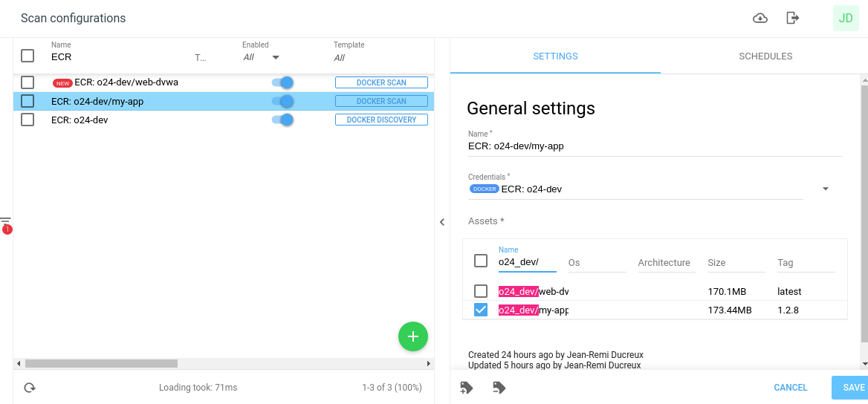Click the refresh icon below the list
Screen dimensions: 868x404
30,388
